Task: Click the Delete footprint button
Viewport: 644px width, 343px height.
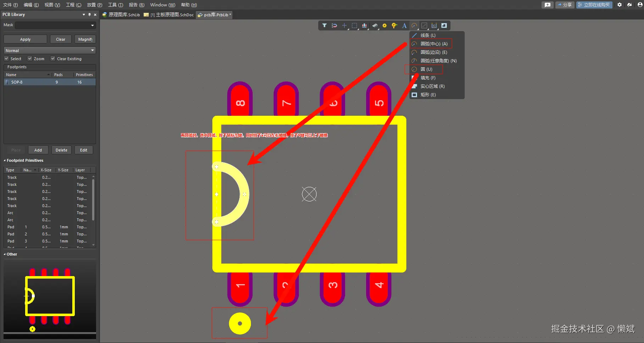Action: point(61,150)
